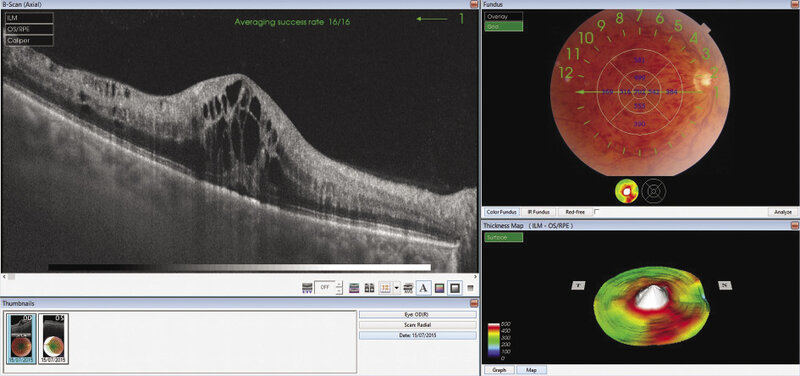This screenshot has width=800, height=376.
Task: Toggle the Grid option in Fundus panel
Action: [504, 26]
